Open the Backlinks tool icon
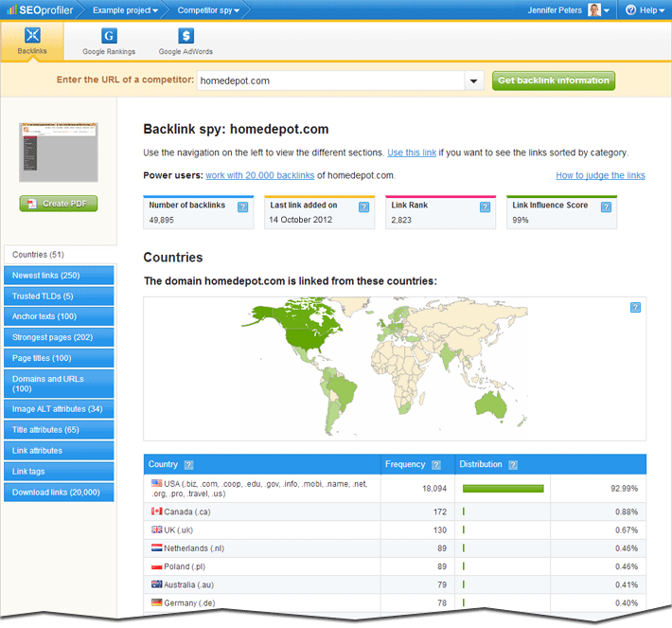This screenshot has width=672, height=628. click(32, 35)
